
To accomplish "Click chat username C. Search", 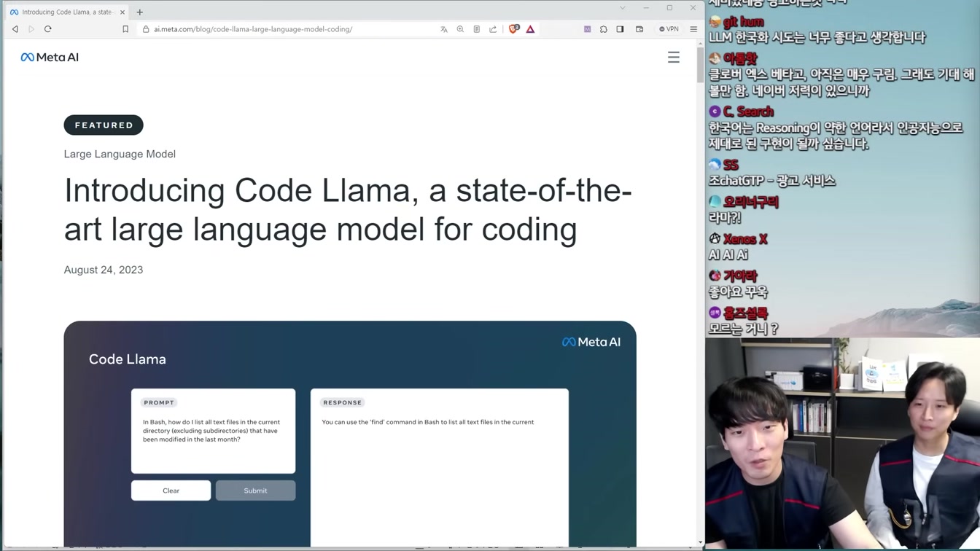I will click(x=748, y=112).
